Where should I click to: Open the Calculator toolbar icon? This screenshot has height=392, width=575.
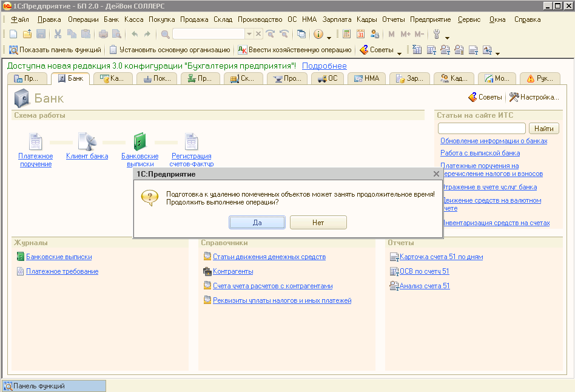tap(346, 34)
